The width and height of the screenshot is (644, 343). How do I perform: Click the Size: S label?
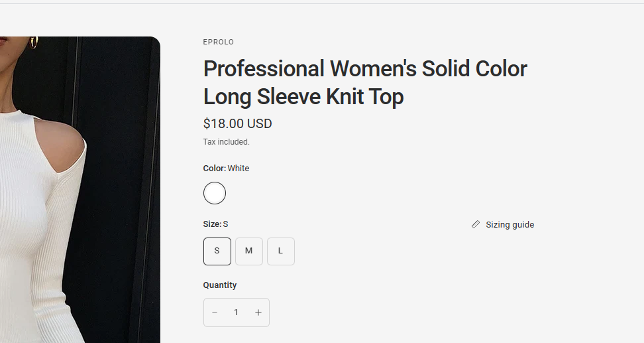215,224
